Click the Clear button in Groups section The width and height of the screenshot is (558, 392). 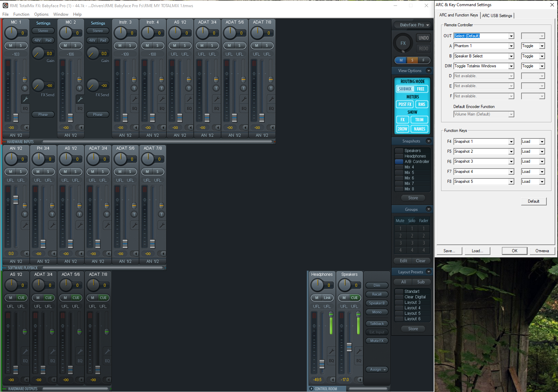point(421,261)
